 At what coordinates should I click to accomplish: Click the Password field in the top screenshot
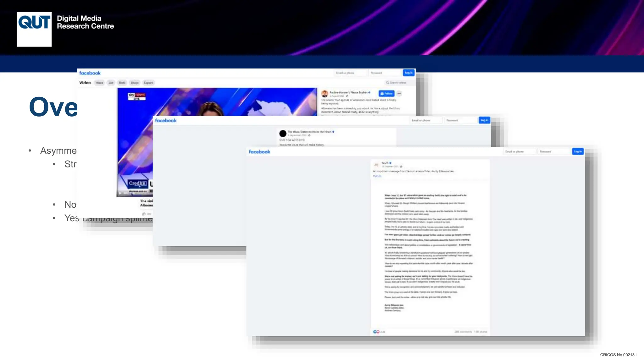pos(384,73)
